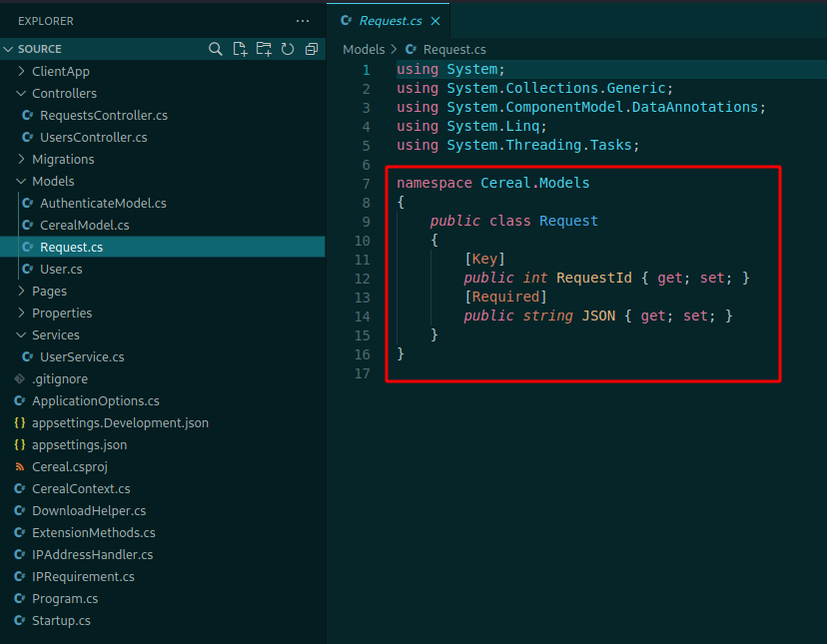The height and width of the screenshot is (644, 827).
Task: Open UserService.cs file
Action: [163, 357]
